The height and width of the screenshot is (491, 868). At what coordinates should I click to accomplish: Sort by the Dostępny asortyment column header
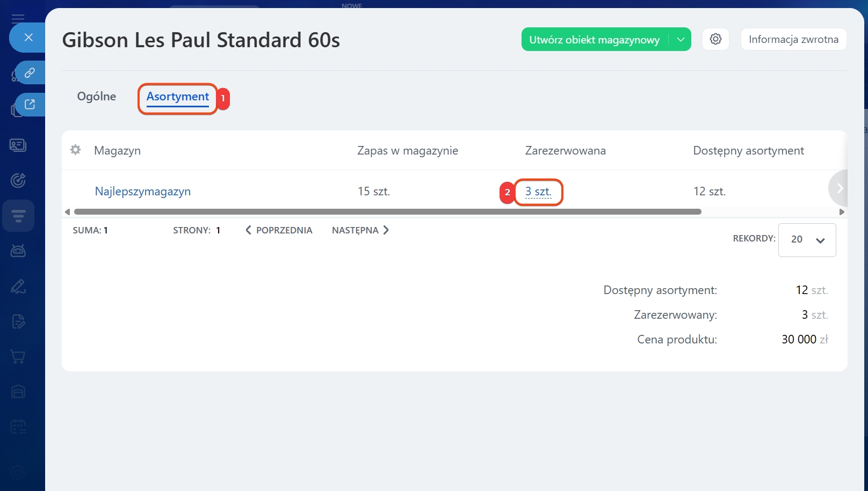(748, 151)
